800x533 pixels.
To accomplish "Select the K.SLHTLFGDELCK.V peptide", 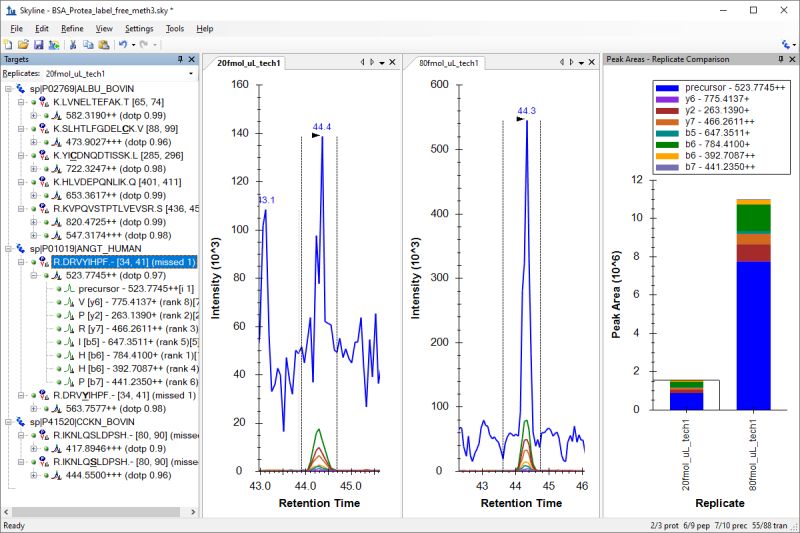I will (115, 129).
